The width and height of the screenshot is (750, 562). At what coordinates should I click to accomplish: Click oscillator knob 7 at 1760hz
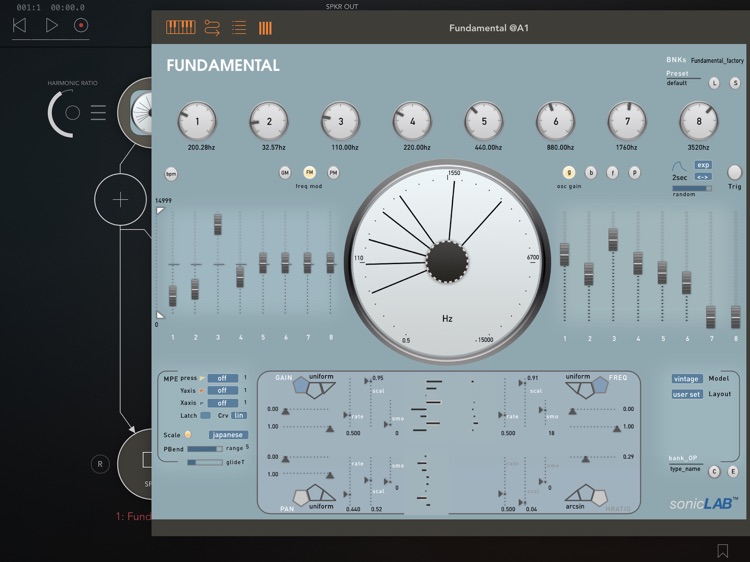(627, 121)
